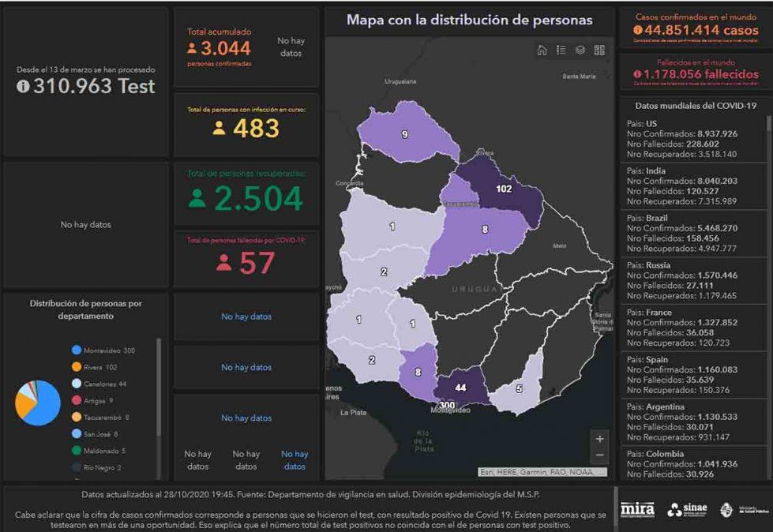Viewport: 773px width, 532px height.
Task: Click the mira logo in footer
Action: coord(637,510)
